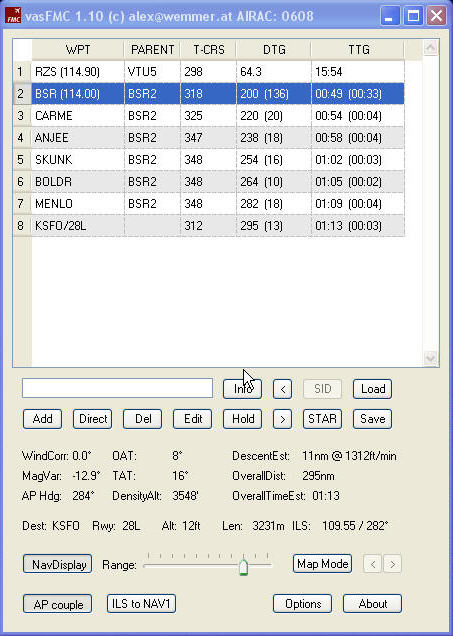Open the STAR selection
Screen dimensions: 453x636
(322, 419)
